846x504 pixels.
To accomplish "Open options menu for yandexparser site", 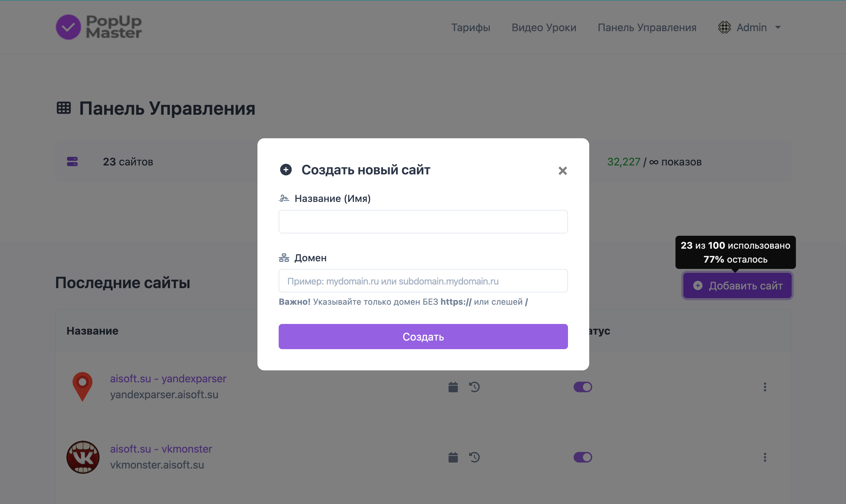I will (765, 387).
